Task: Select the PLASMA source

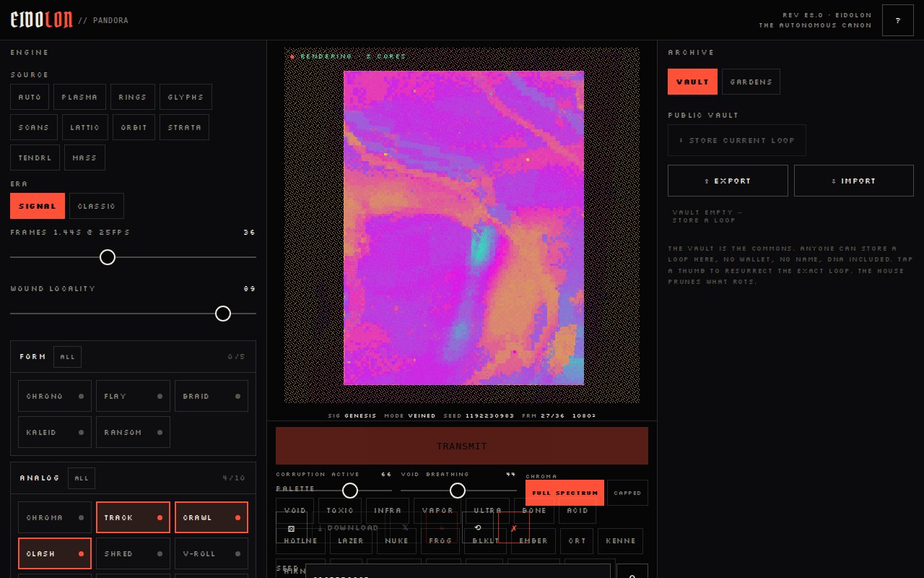Action: 79,97
